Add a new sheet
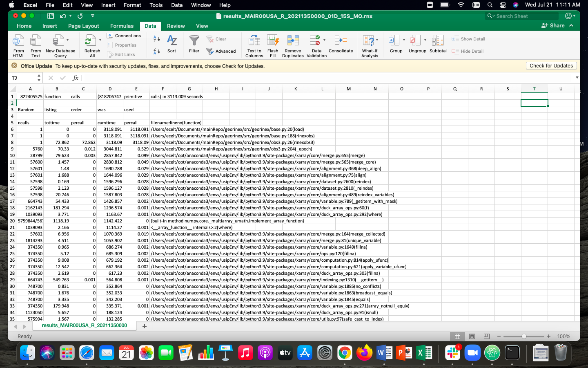Image resolution: width=588 pixels, height=368 pixels. pos(144,326)
